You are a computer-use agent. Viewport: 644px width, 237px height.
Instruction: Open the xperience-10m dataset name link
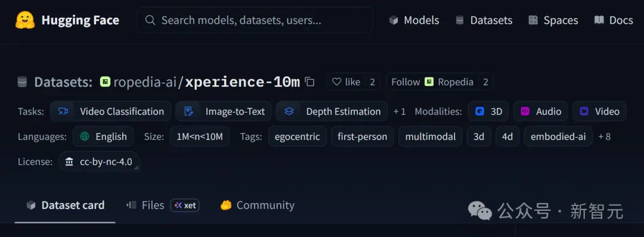coord(242,82)
